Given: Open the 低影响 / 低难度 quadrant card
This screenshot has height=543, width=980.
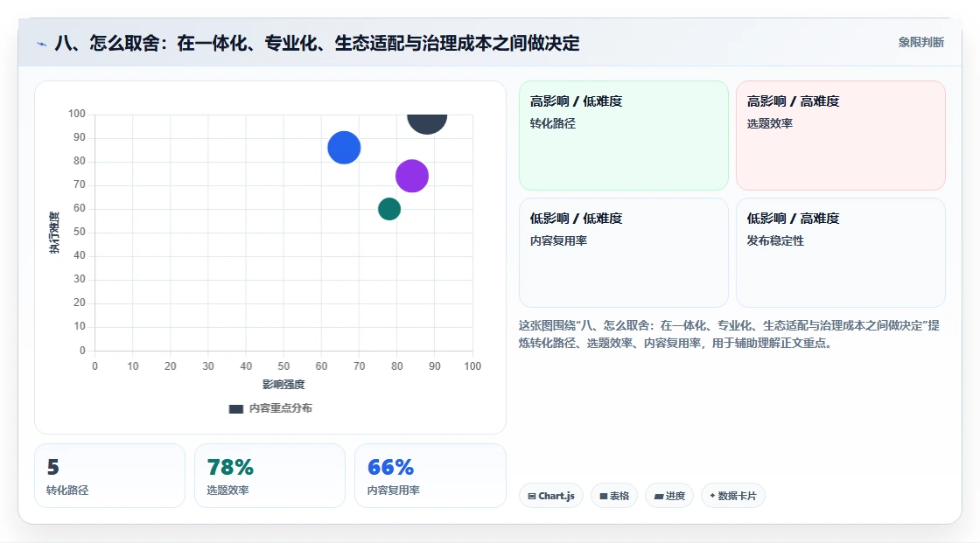Looking at the screenshot, I should [x=624, y=253].
